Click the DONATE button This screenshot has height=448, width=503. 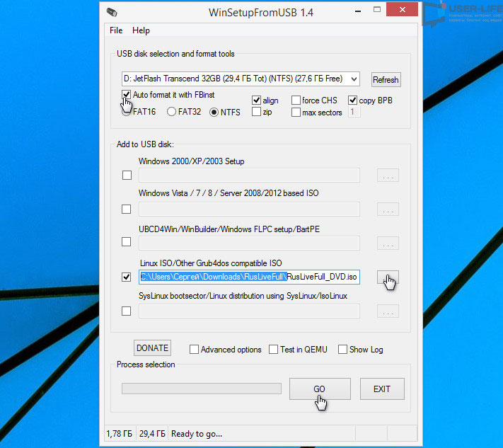click(x=152, y=348)
